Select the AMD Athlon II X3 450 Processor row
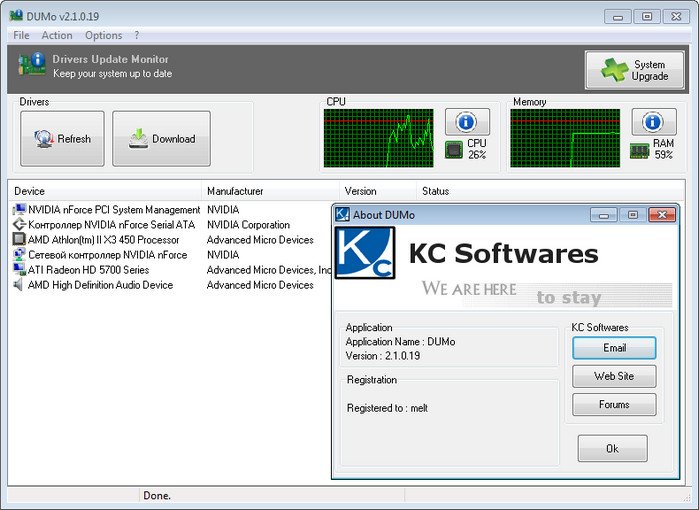This screenshot has width=699, height=510. point(172,240)
